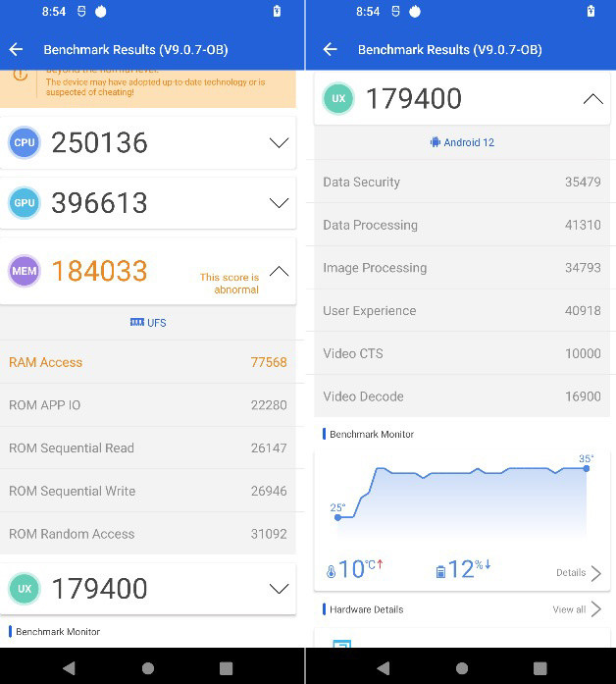The width and height of the screenshot is (616, 684).
Task: Tap the battery drop icon beside 12%
Action: coord(440,571)
